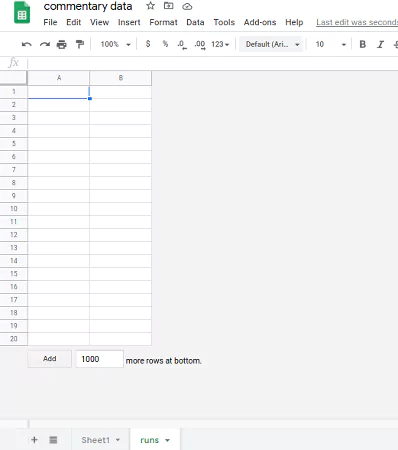Decrease decimal places
This screenshot has height=450, width=398.
coord(182,44)
